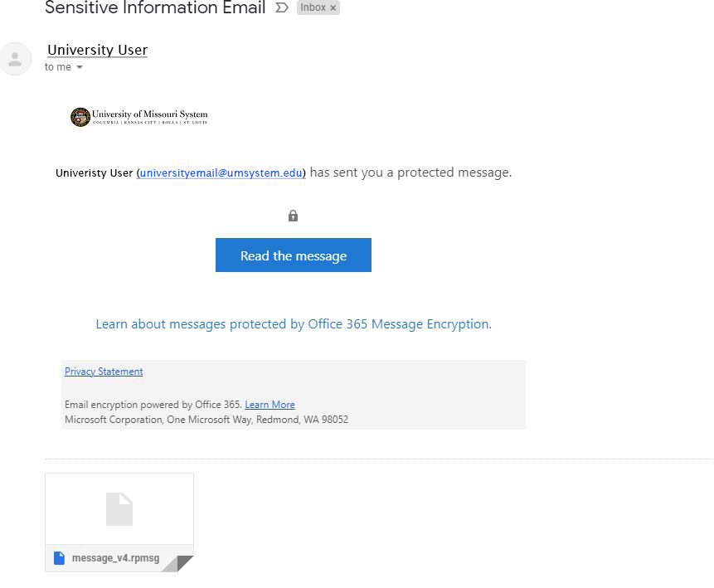The width and height of the screenshot is (714, 588).
Task: Open the universityemail@umsystem.edu address link
Action: click(x=221, y=173)
